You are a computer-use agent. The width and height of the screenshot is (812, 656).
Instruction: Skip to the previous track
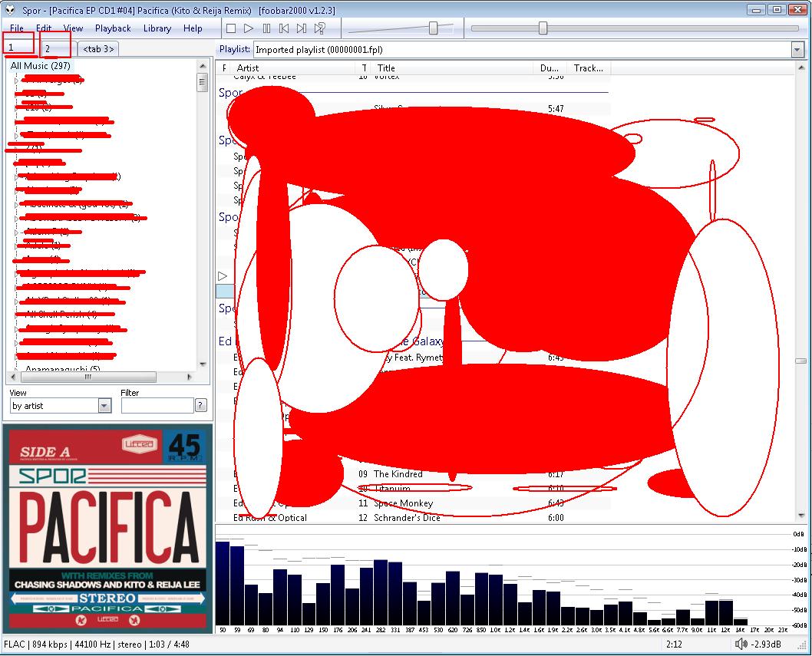pos(284,28)
